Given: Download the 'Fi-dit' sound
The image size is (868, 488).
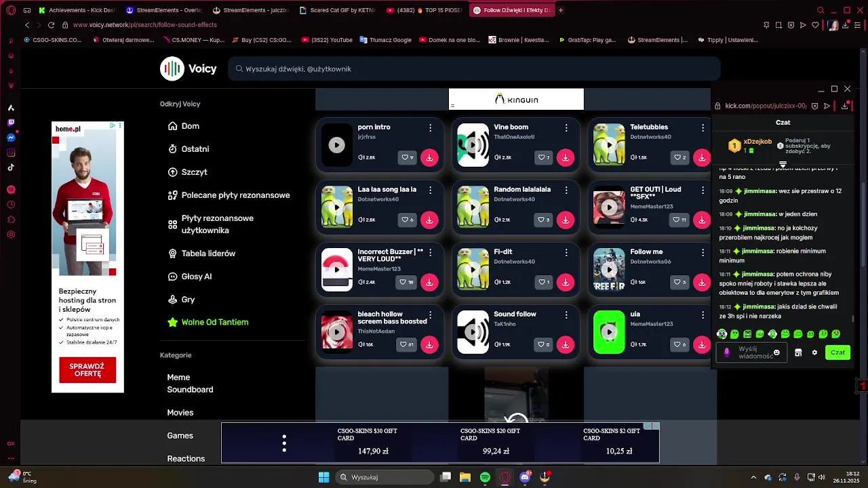Looking at the screenshot, I should 566,282.
